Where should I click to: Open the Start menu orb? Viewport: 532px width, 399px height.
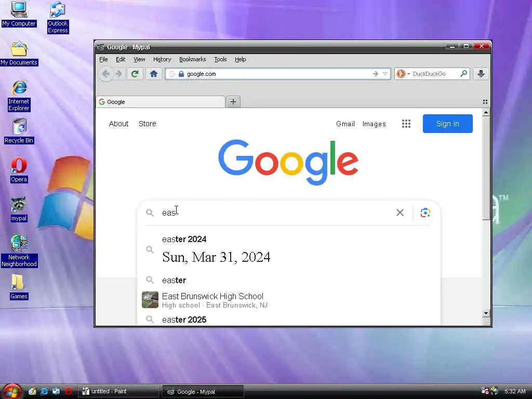click(12, 391)
